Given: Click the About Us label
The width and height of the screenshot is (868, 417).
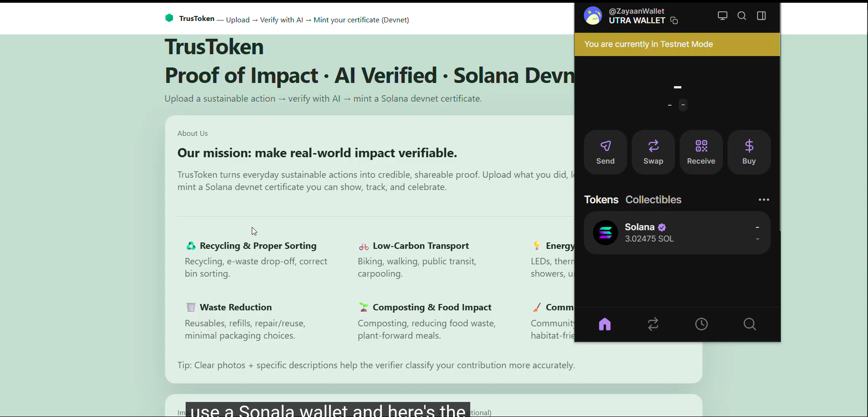Looking at the screenshot, I should tap(192, 134).
